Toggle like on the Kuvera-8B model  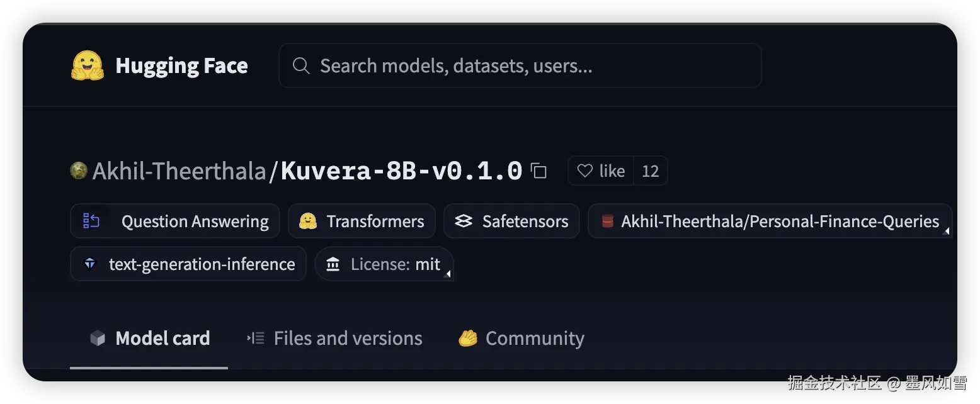(601, 171)
